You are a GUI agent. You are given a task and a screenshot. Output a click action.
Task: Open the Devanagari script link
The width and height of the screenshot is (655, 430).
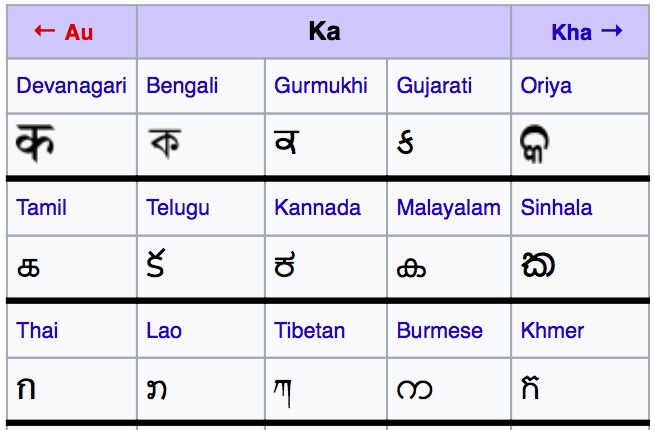71,86
